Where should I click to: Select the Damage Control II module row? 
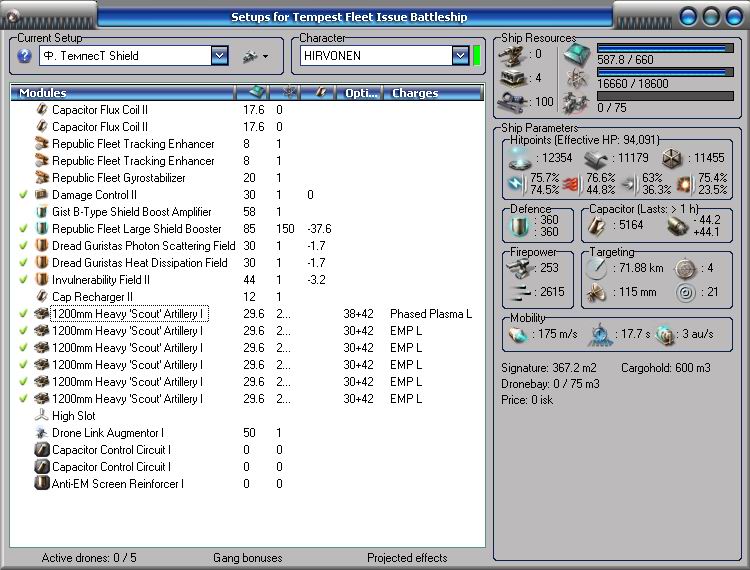(x=247, y=195)
